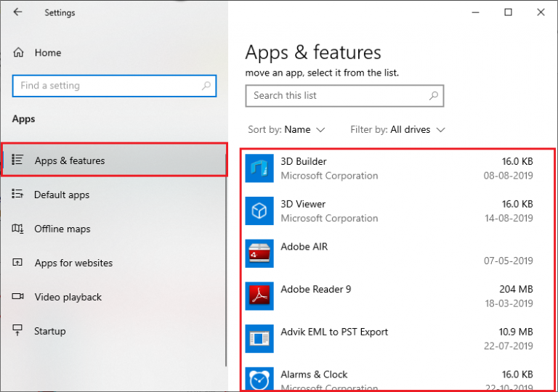Click the 204 MB size value
The image size is (558, 392).
pyautogui.click(x=516, y=289)
